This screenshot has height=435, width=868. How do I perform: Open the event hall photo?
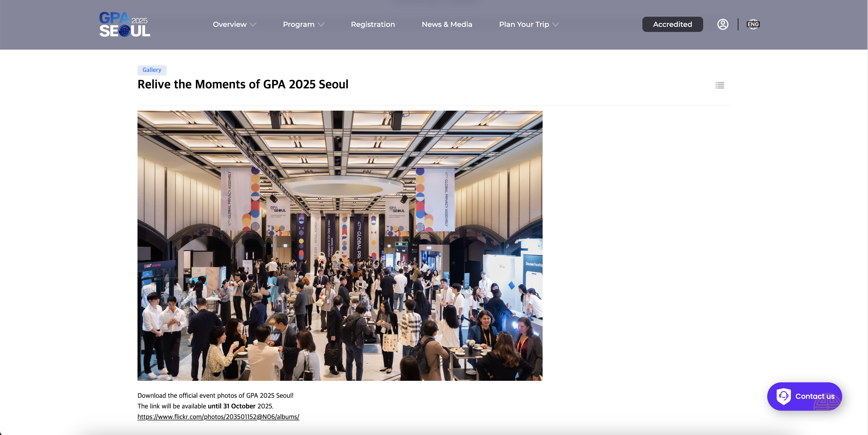(x=340, y=246)
